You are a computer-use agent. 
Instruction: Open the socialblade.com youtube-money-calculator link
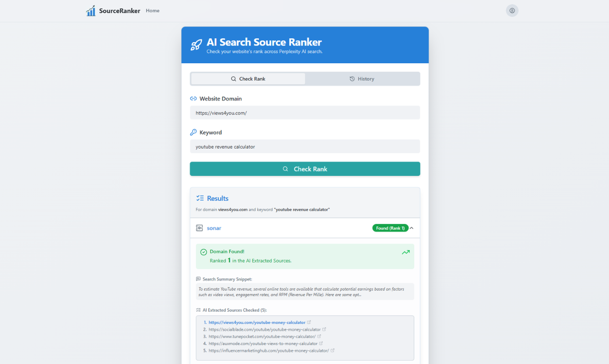coord(265,330)
